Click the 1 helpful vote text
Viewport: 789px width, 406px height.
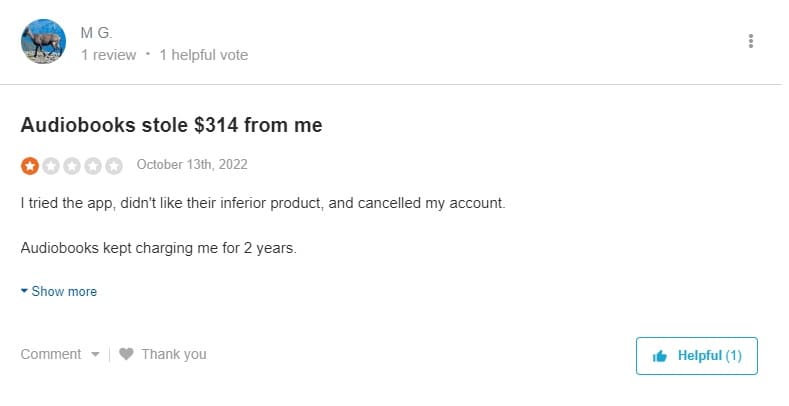coord(203,55)
